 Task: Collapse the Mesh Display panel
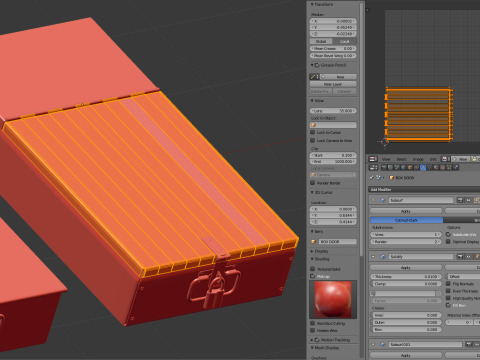click(x=312, y=347)
